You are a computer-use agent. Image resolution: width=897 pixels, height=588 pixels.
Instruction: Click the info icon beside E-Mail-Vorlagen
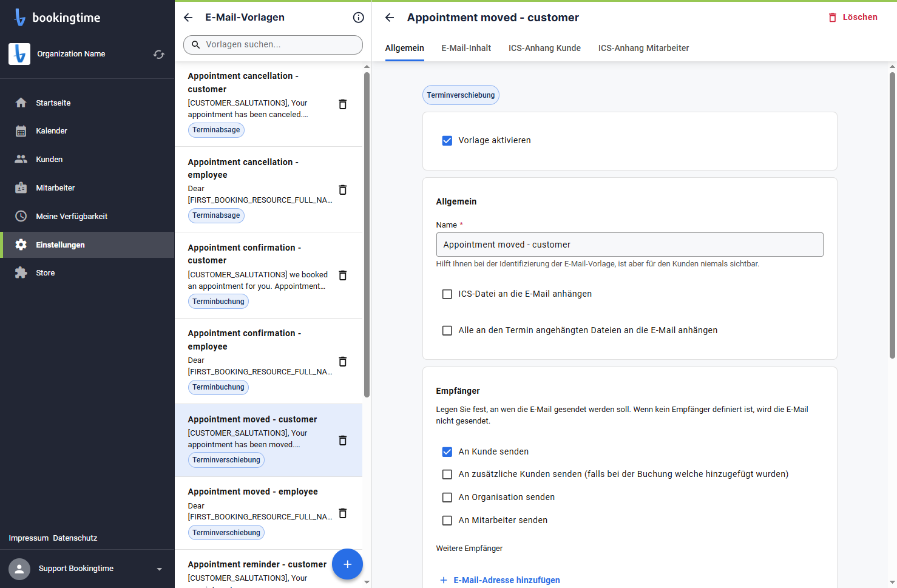tap(359, 18)
